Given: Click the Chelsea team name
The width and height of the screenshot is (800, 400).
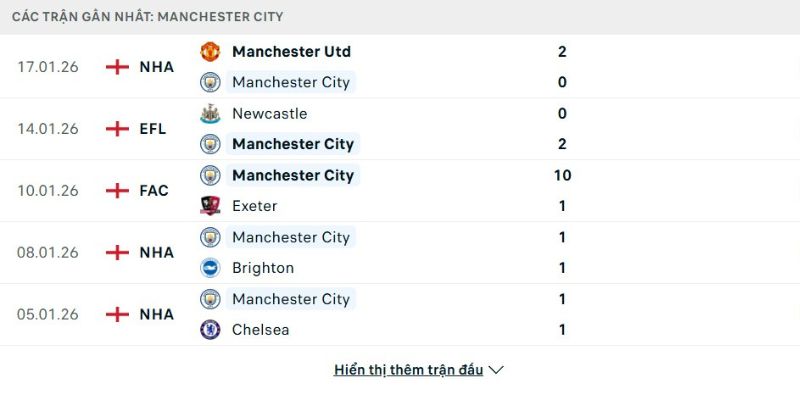Looking at the screenshot, I should pos(260,329).
